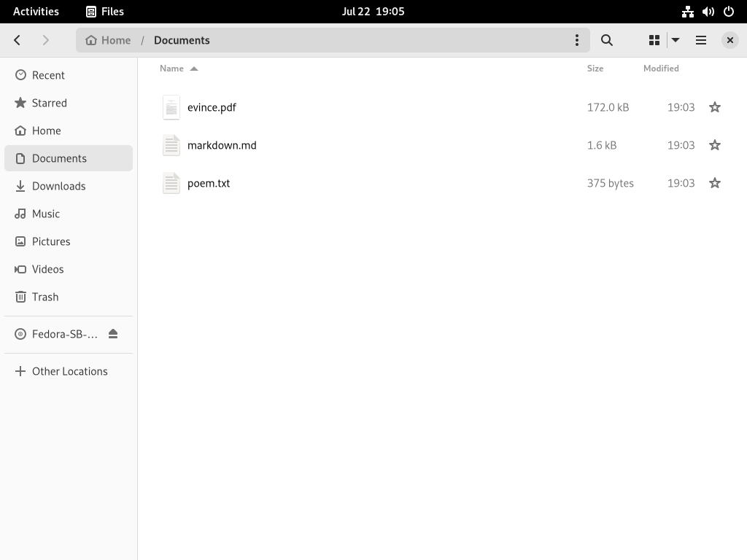Open Pictures in the sidebar

[x=69, y=241]
